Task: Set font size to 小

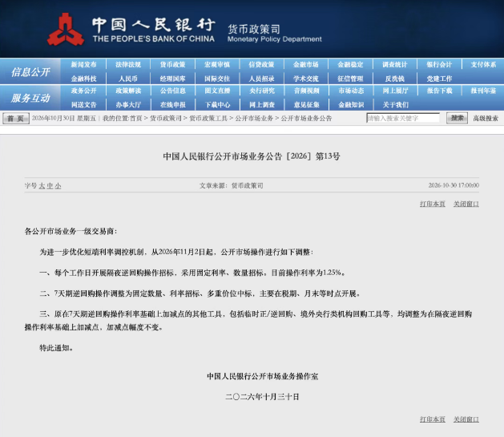Action: 58,186
